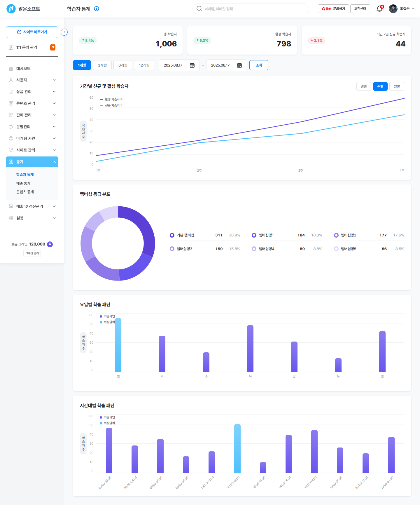This screenshot has height=505, width=420.
Task: Click the 기본 멤버십 legend color marker
Action: (x=172, y=235)
